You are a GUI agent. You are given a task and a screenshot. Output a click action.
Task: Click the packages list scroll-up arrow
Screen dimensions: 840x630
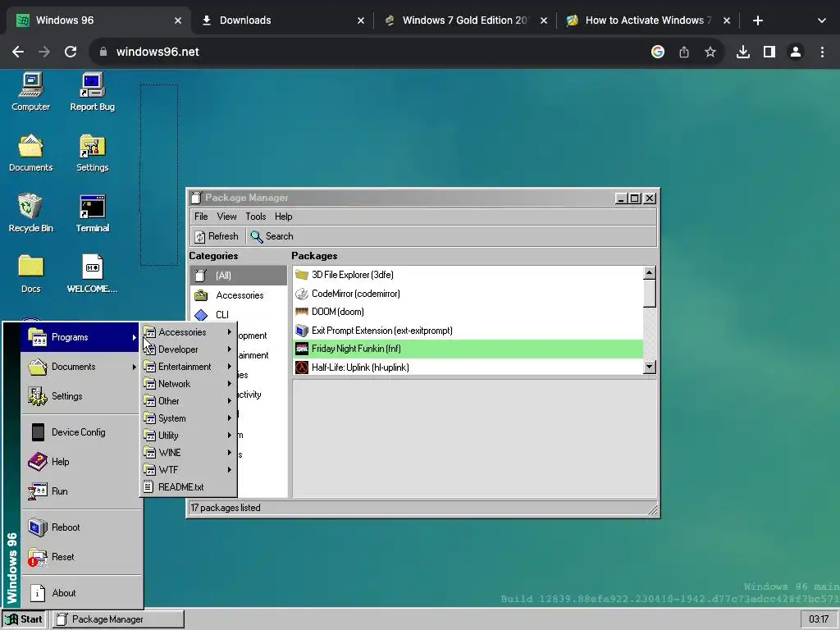(650, 272)
